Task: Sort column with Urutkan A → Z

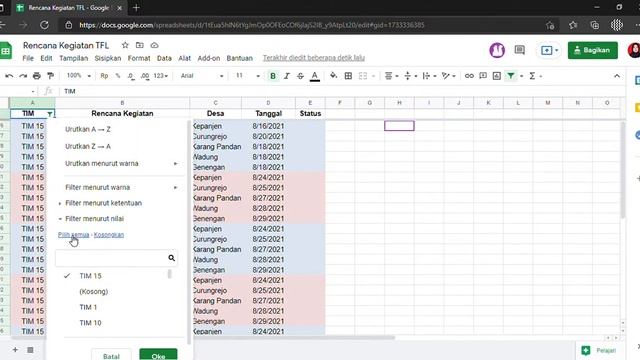Action: [88, 129]
